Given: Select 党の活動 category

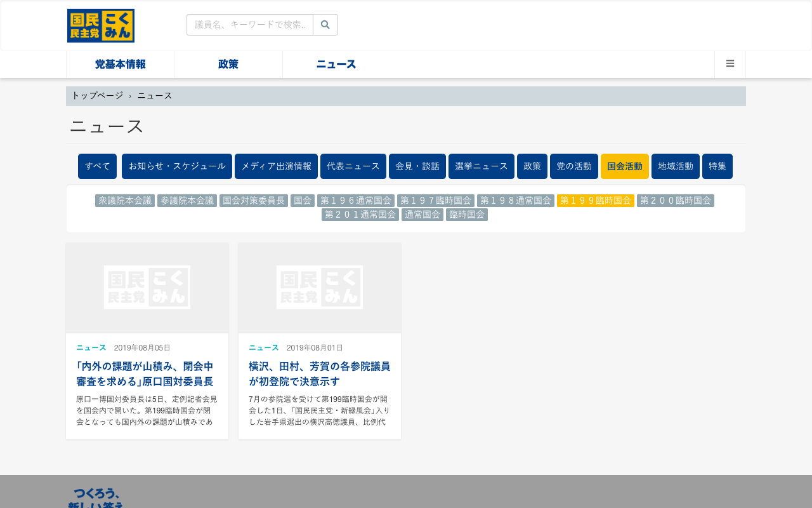Looking at the screenshot, I should coord(574,166).
